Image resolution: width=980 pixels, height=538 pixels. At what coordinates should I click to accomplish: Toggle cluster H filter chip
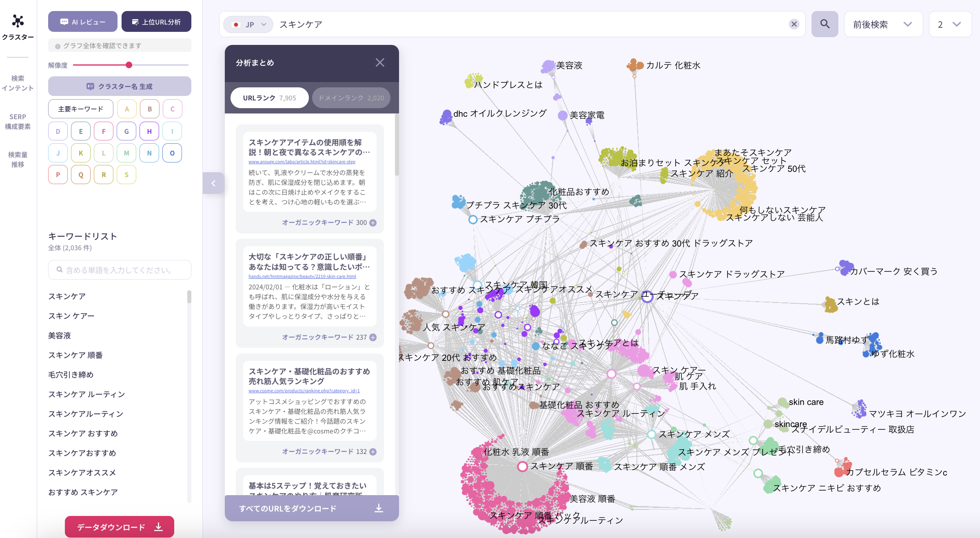pos(149,131)
